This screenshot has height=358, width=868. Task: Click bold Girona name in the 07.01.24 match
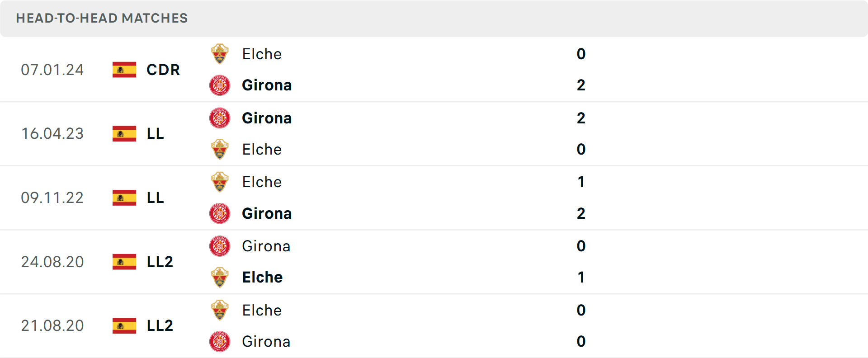(x=267, y=85)
